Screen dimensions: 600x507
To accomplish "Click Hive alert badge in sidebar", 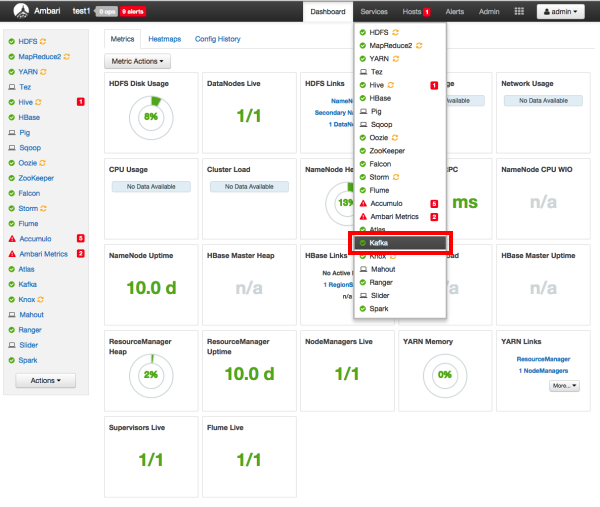I will 81,102.
